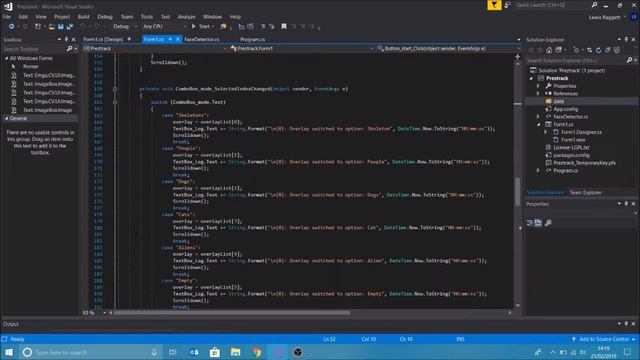Screen dimensions: 640x360
Task: Open Windows Start menu
Action: point(9,352)
